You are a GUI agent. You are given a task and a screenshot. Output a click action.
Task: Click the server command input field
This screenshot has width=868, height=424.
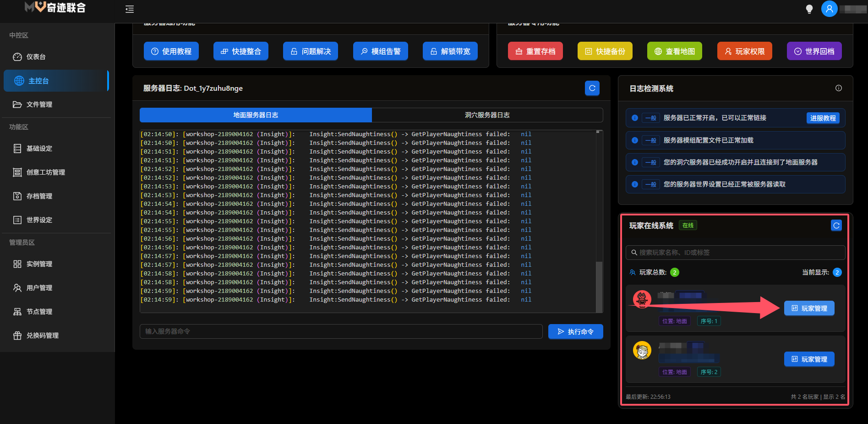tap(341, 331)
